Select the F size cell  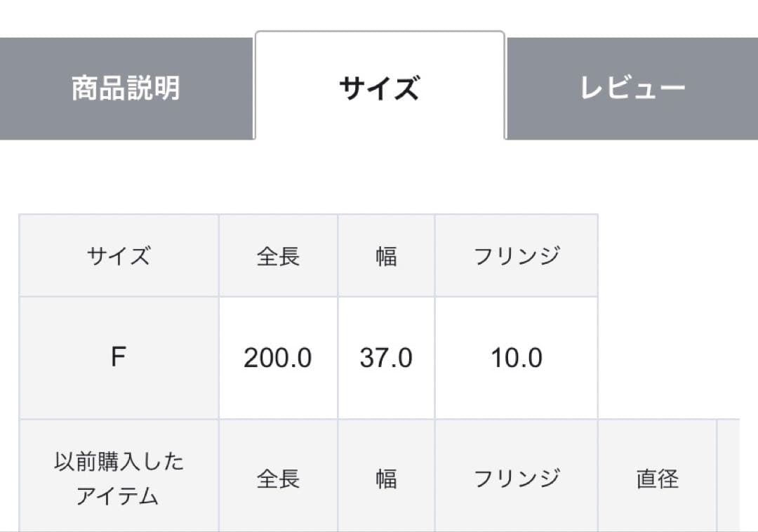point(119,358)
